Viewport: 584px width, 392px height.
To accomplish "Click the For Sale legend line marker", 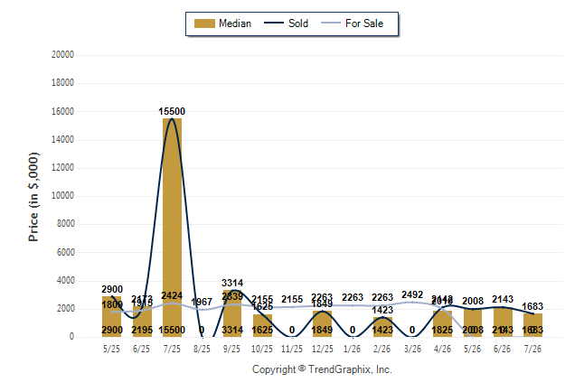I will pyautogui.click(x=331, y=23).
